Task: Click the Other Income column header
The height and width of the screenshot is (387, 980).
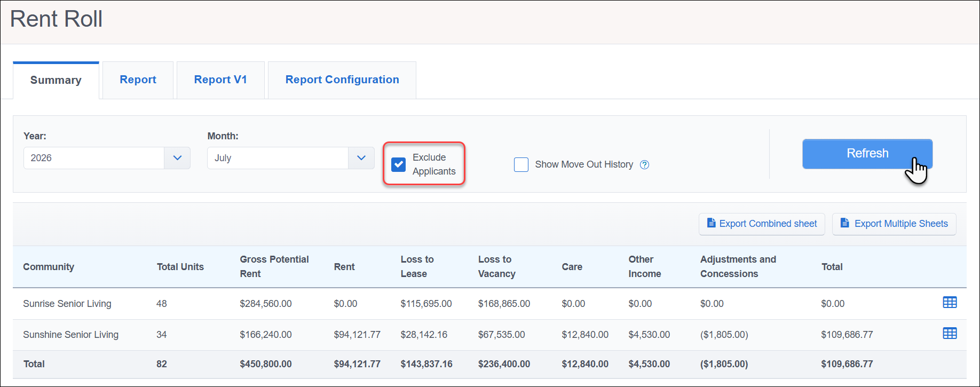Action: [x=645, y=266]
